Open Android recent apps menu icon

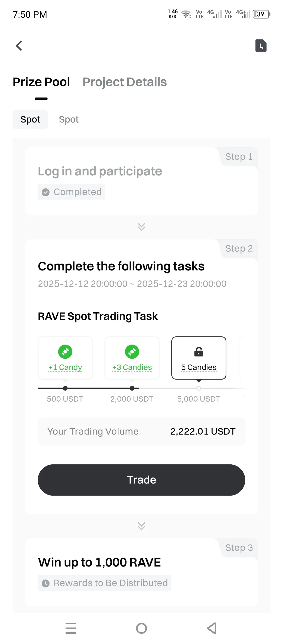coord(71,628)
